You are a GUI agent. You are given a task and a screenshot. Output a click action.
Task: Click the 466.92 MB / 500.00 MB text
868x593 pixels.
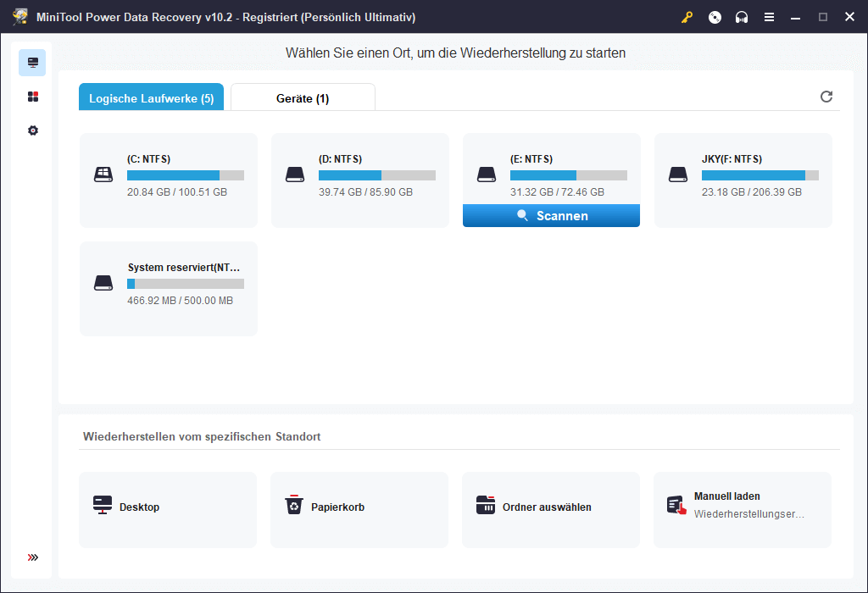click(x=180, y=301)
